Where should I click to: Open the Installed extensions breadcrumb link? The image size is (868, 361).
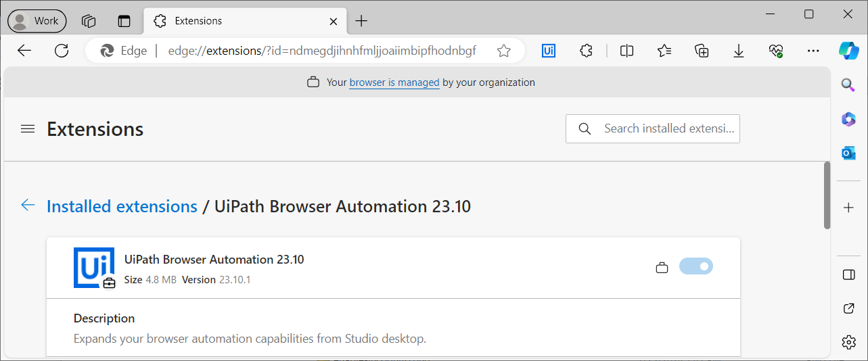click(x=122, y=206)
